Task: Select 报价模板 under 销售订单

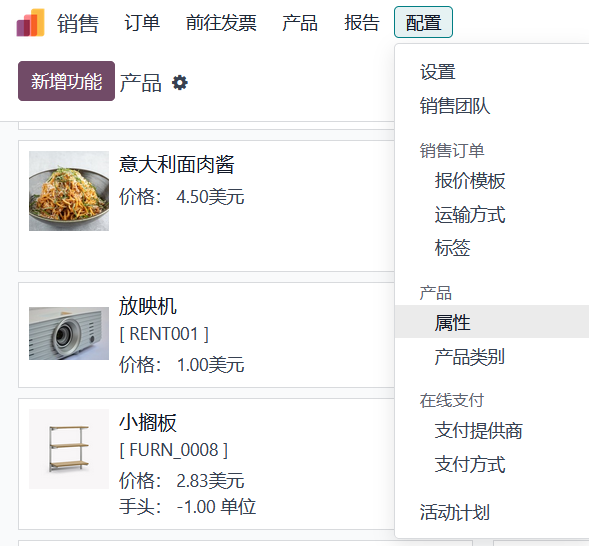Action: 470,181
